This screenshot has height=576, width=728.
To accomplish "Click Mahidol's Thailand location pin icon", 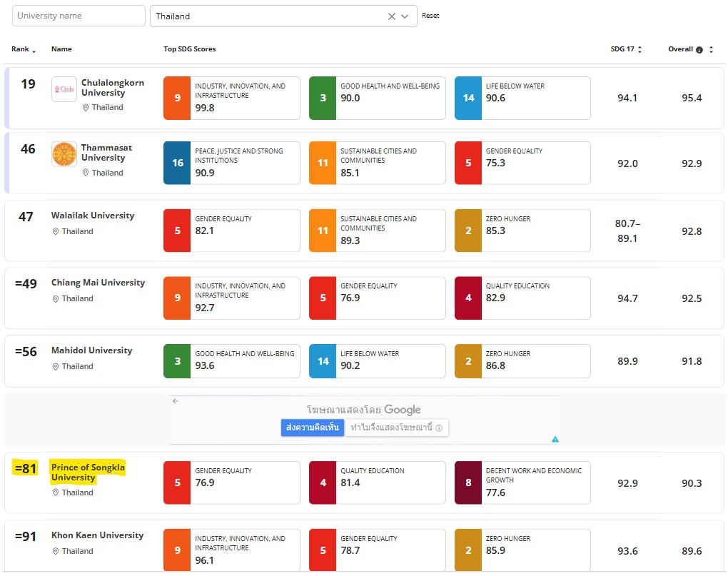I will pos(56,367).
